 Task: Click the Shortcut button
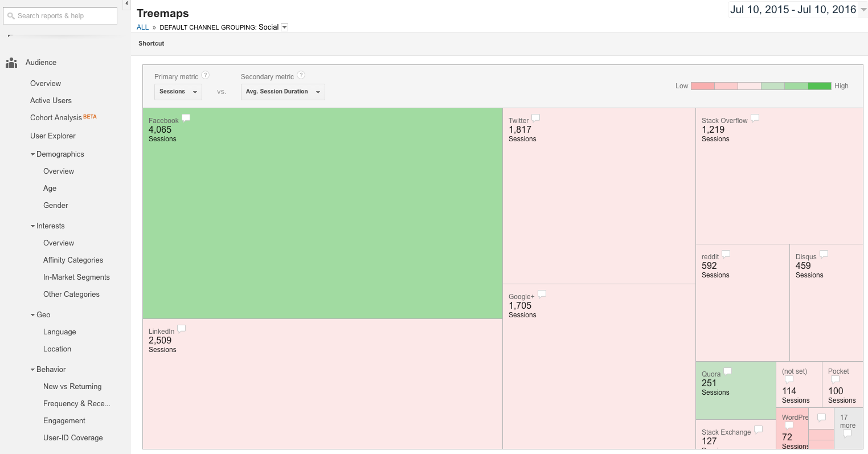coord(150,43)
